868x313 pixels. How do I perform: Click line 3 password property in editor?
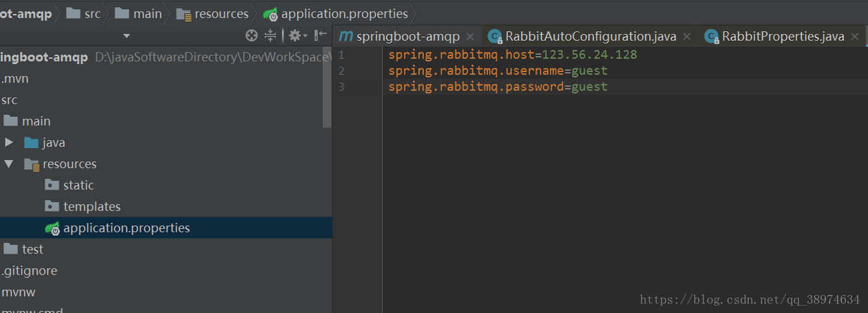(x=498, y=87)
